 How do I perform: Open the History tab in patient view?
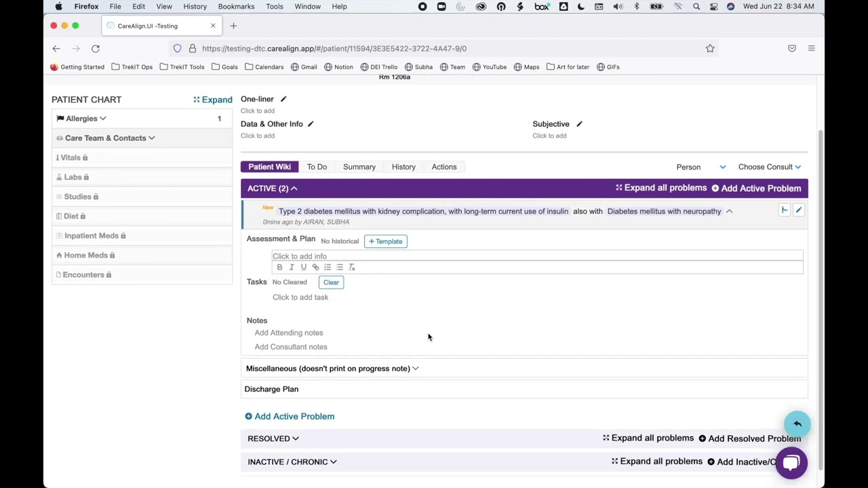click(x=403, y=167)
